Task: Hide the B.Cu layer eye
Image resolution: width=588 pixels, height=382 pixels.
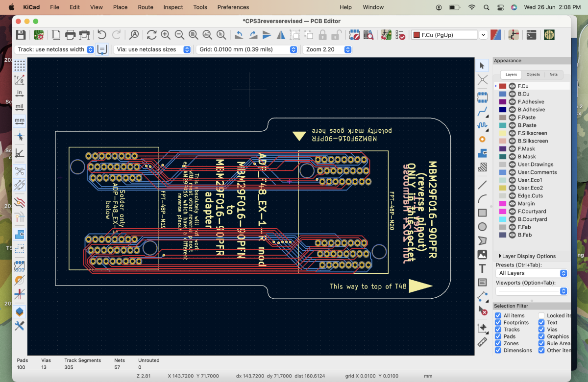Action: pyautogui.click(x=512, y=94)
